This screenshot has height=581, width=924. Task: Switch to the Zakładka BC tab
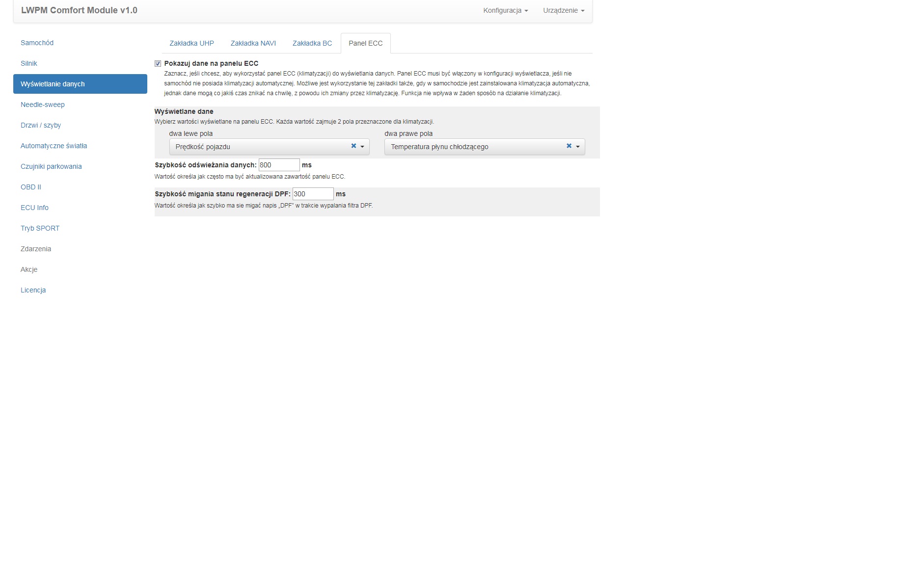(312, 43)
